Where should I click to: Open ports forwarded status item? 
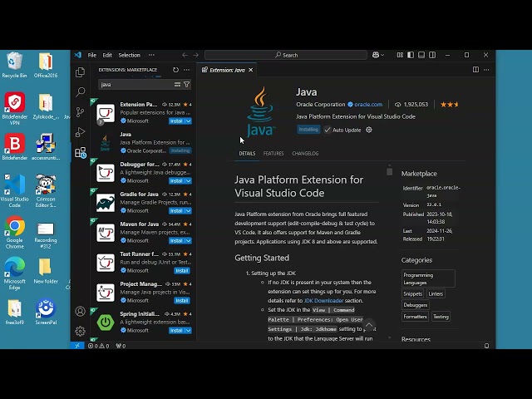pyautogui.click(x=121, y=346)
